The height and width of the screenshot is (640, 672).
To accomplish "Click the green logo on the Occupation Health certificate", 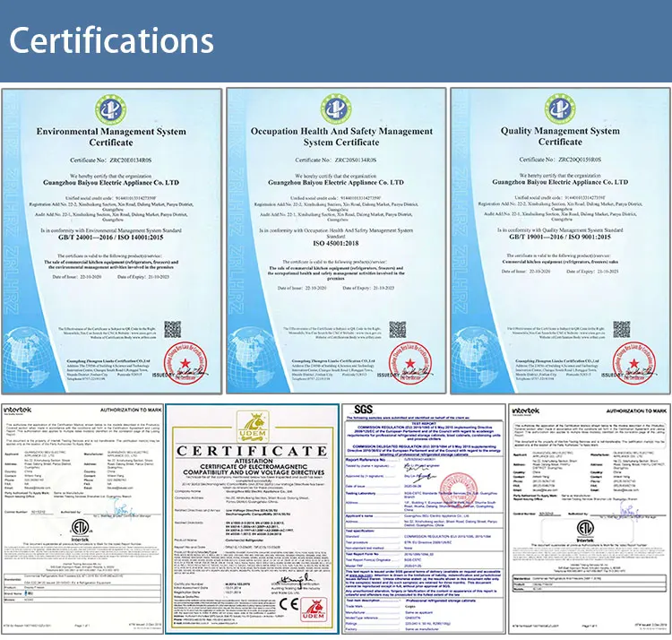I will (x=336, y=109).
